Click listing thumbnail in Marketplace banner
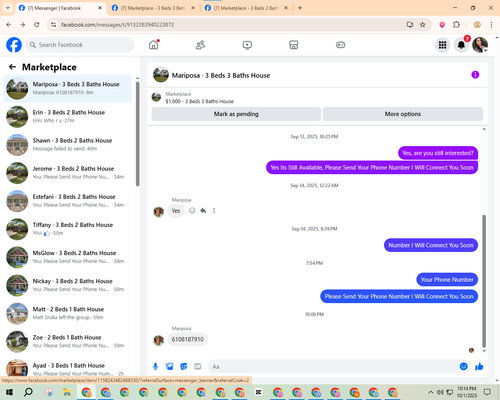The width and height of the screenshot is (500, 400). click(156, 97)
